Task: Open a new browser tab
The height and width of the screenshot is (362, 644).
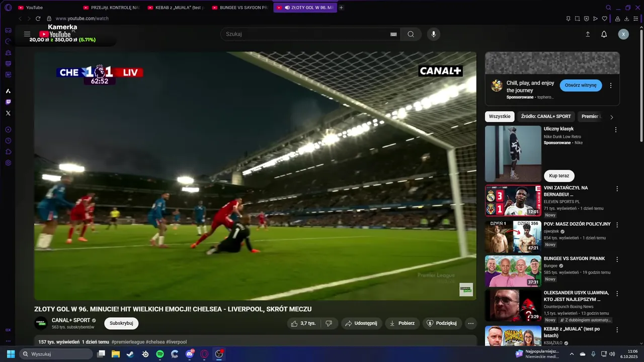Action: [341, 8]
